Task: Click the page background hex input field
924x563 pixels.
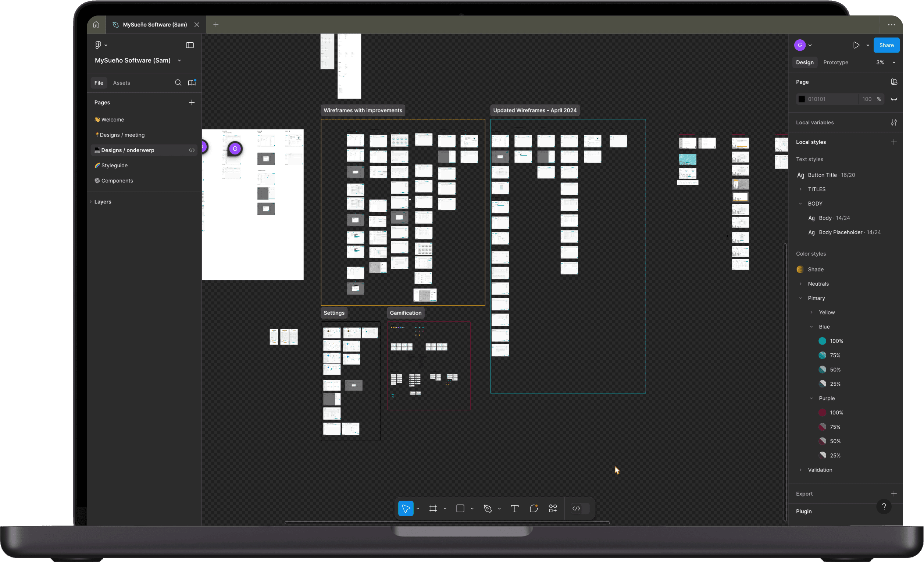Action: [831, 99]
